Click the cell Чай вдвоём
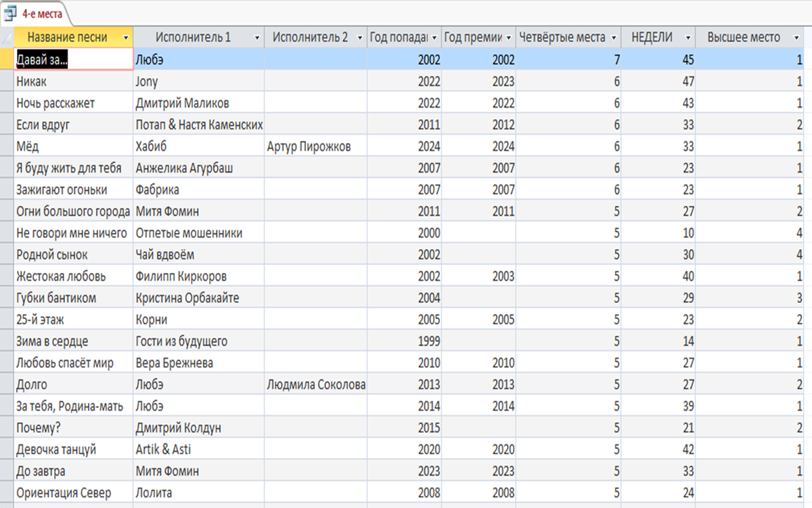Image resolution: width=812 pixels, height=508 pixels. [x=199, y=255]
